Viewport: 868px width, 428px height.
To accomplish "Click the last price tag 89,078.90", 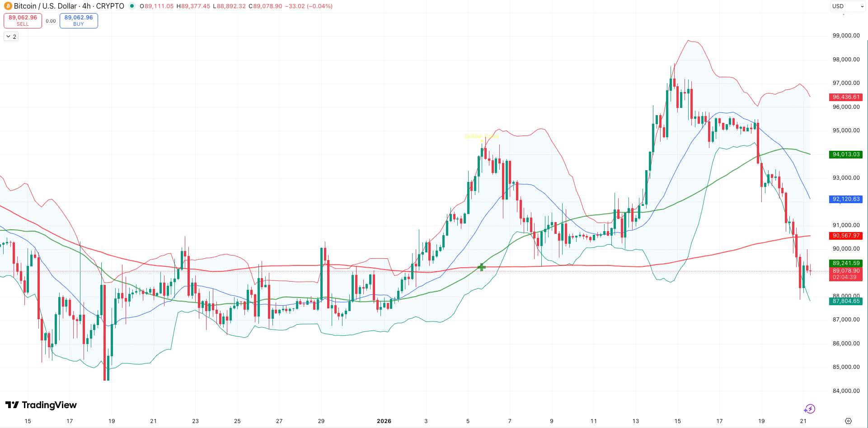I will (x=845, y=271).
